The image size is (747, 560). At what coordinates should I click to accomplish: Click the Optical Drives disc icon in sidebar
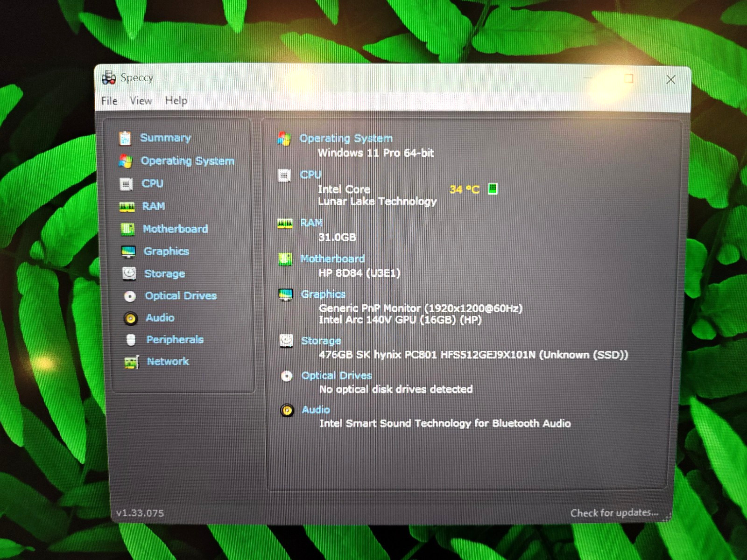pyautogui.click(x=130, y=296)
